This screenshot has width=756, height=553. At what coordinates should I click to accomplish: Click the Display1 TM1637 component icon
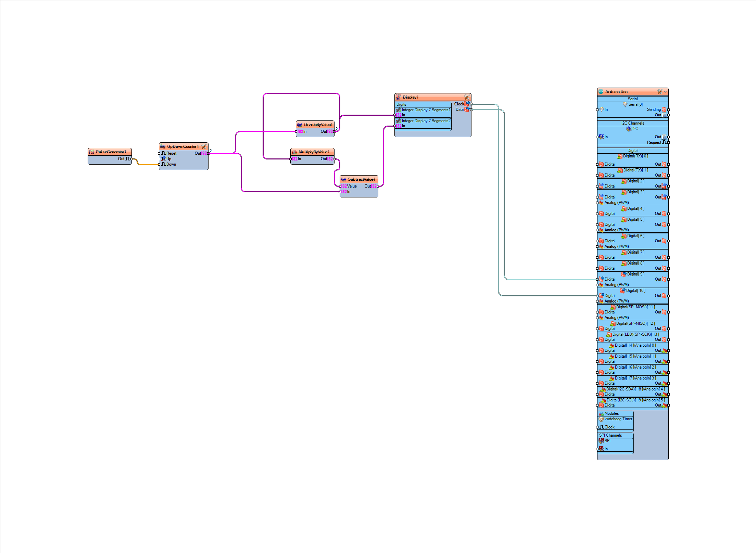398,97
